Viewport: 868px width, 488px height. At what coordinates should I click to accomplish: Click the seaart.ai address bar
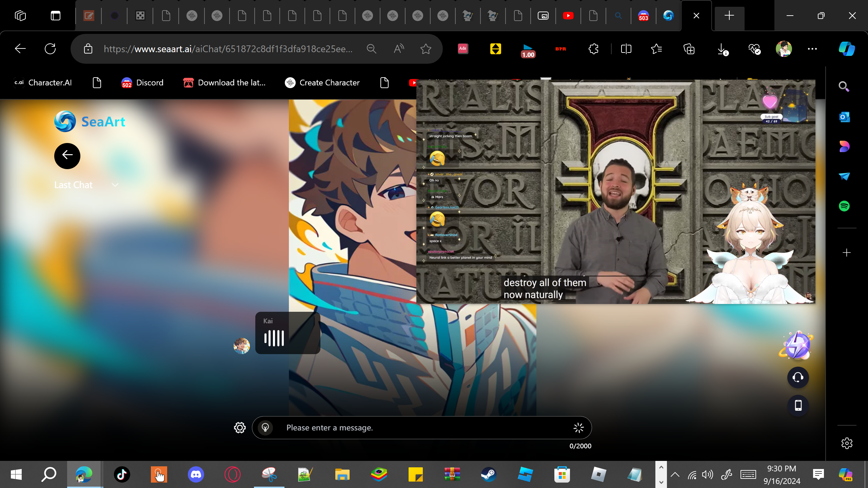pos(228,49)
